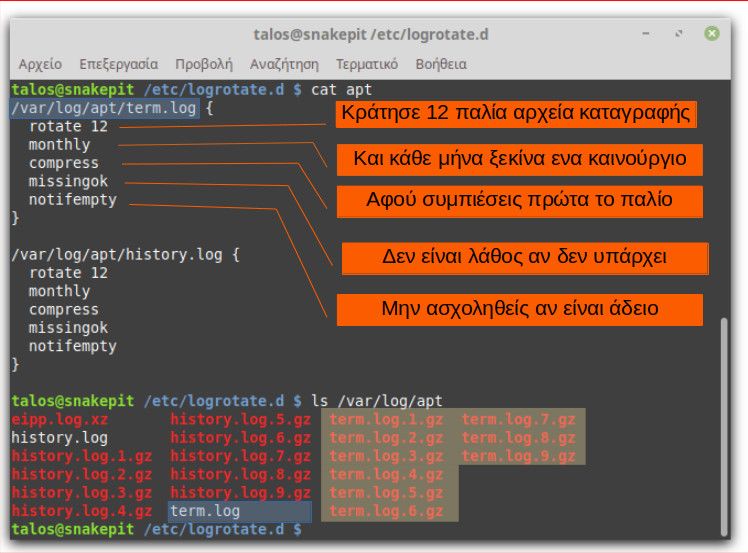This screenshot has width=748, height=553.
Task: Select the 'Κράτησε 12 παλία αρχεία καταγραφής' annotation box
Action: pyautogui.click(x=516, y=113)
